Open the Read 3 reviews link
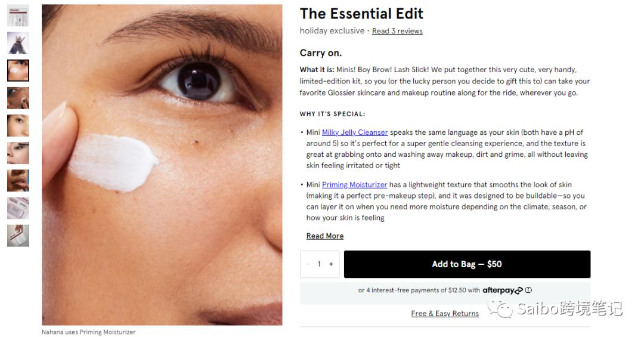Viewport: 644px width, 337px height. coord(397,31)
